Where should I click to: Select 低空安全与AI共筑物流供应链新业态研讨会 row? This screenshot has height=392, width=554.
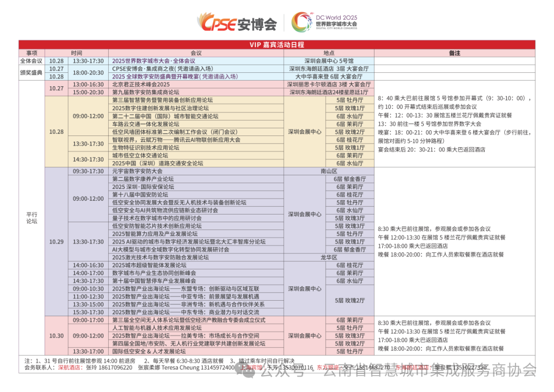coord(196,210)
